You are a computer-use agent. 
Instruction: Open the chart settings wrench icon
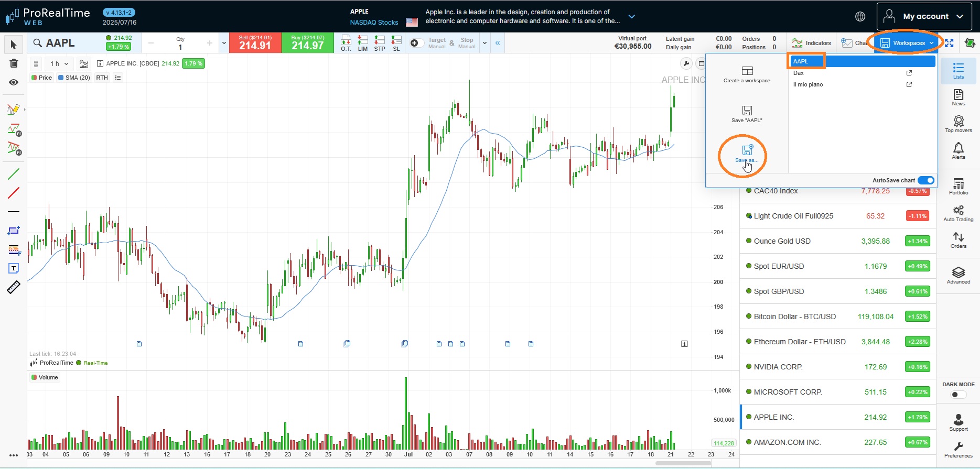pyautogui.click(x=686, y=64)
